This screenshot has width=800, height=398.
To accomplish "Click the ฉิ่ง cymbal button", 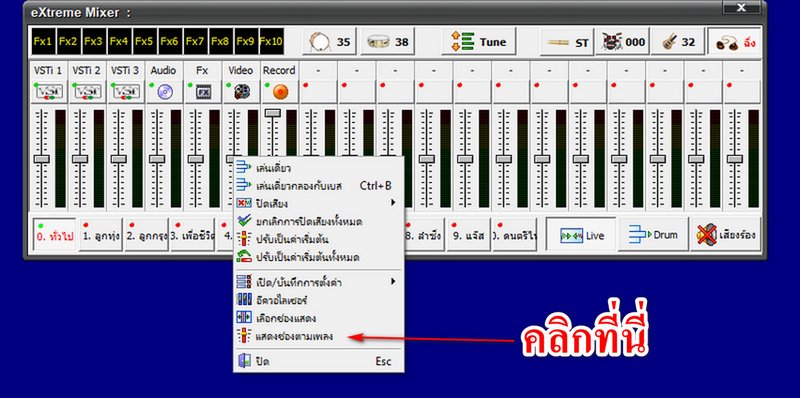I will [x=735, y=42].
